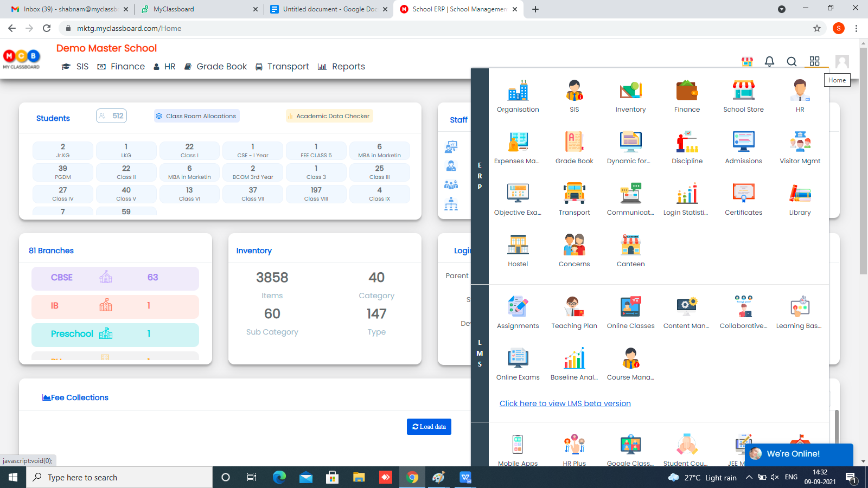This screenshot has width=868, height=488.
Task: Open the Content Management icon
Action: (687, 307)
